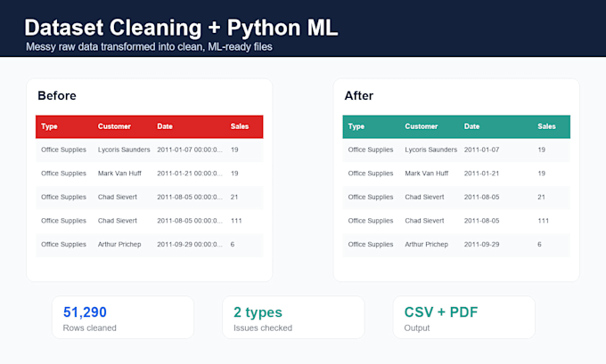This screenshot has width=606, height=364.
Task: Click the blue "51,290" rows figure
Action: pos(85,312)
